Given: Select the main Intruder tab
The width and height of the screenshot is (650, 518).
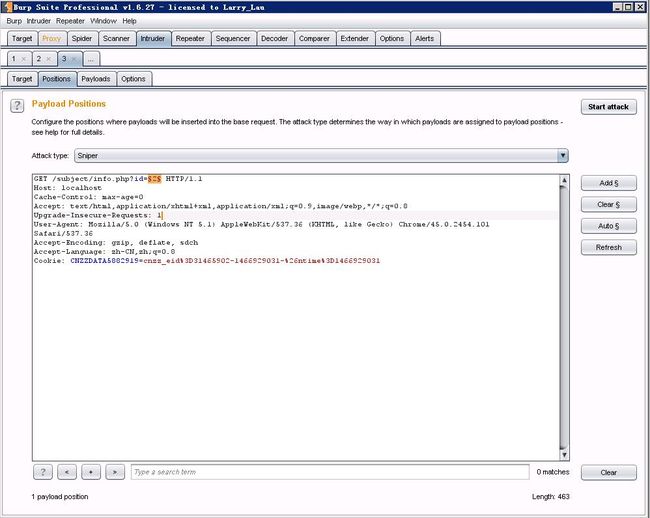Looking at the screenshot, I should click(x=153, y=39).
